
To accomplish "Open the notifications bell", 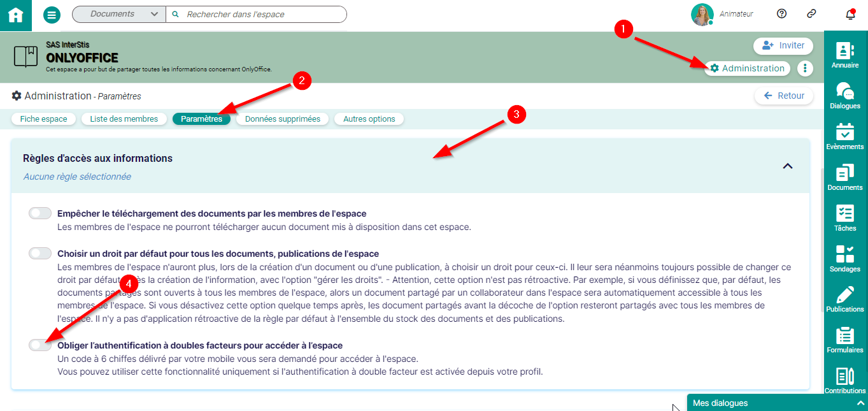I will (x=850, y=14).
